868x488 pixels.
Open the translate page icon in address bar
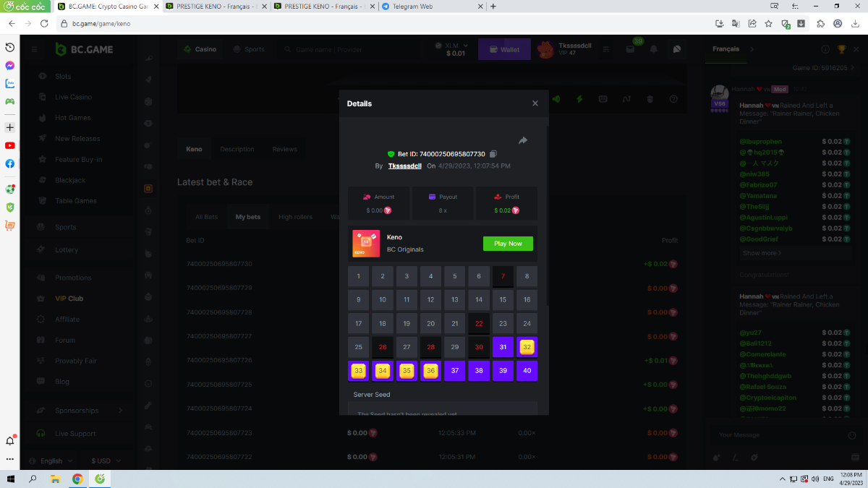tap(736, 23)
